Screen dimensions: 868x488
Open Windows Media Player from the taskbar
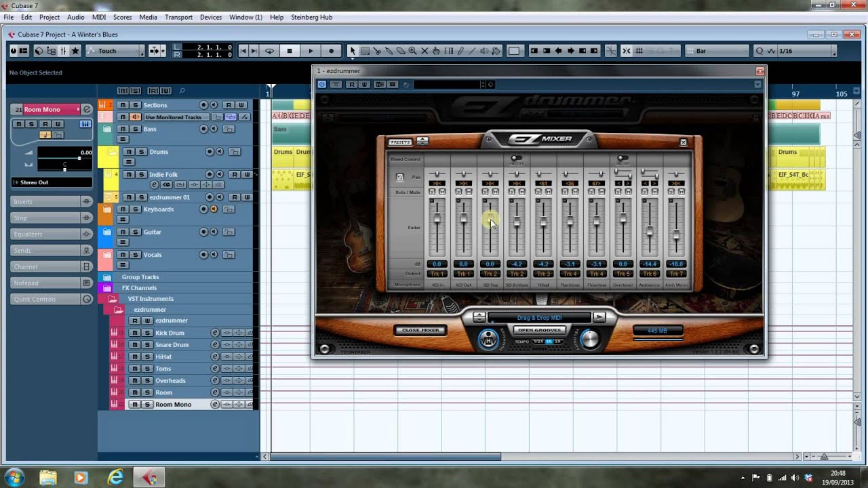(x=81, y=477)
